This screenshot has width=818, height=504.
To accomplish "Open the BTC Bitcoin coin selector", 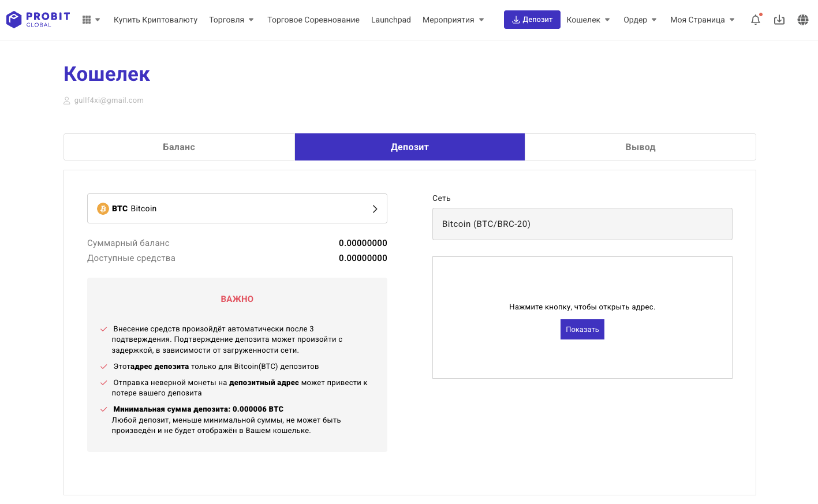I will 237,208.
